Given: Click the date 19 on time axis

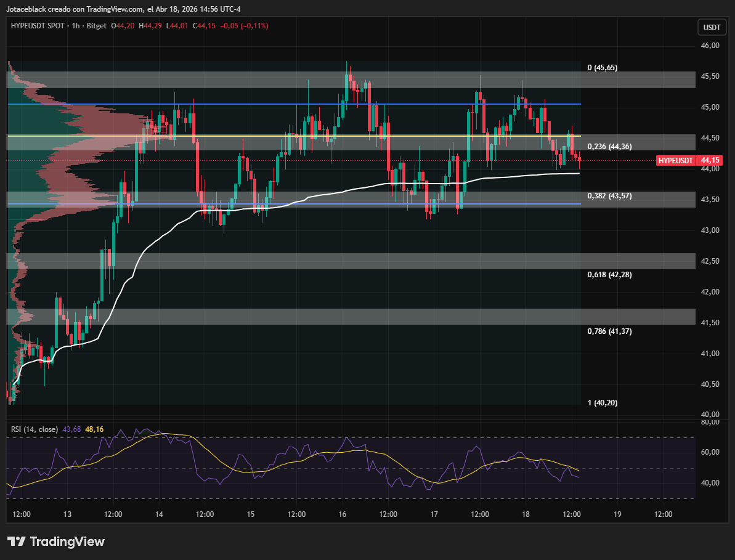Looking at the screenshot, I should [x=617, y=514].
